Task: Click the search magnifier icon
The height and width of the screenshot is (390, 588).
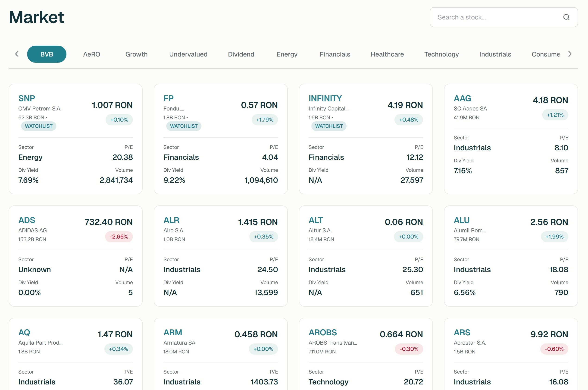Action: click(566, 17)
